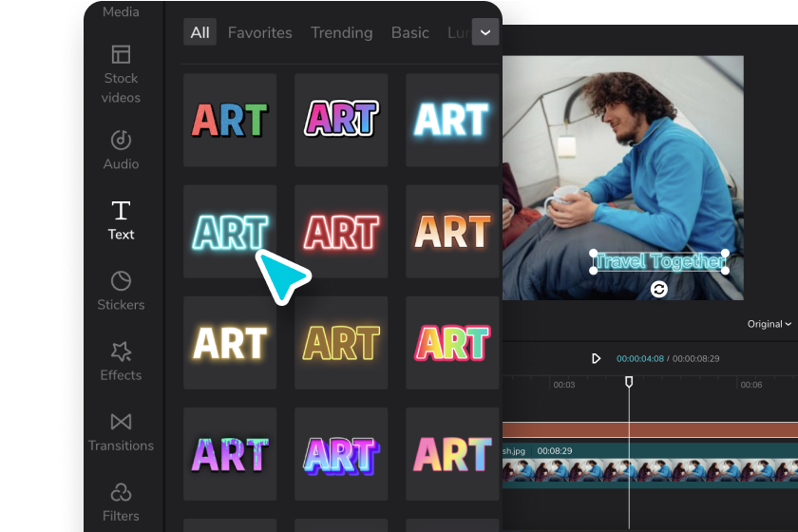This screenshot has width=798, height=532.
Task: Click the rotate handle below the text box
Action: tap(659, 289)
